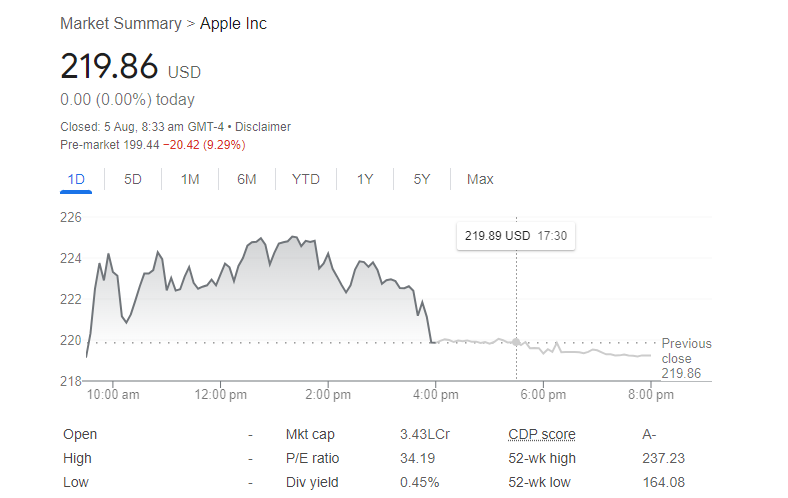The height and width of the screenshot is (498, 788).
Task: Click the pre-market price 199.44 text
Action: click(x=141, y=145)
